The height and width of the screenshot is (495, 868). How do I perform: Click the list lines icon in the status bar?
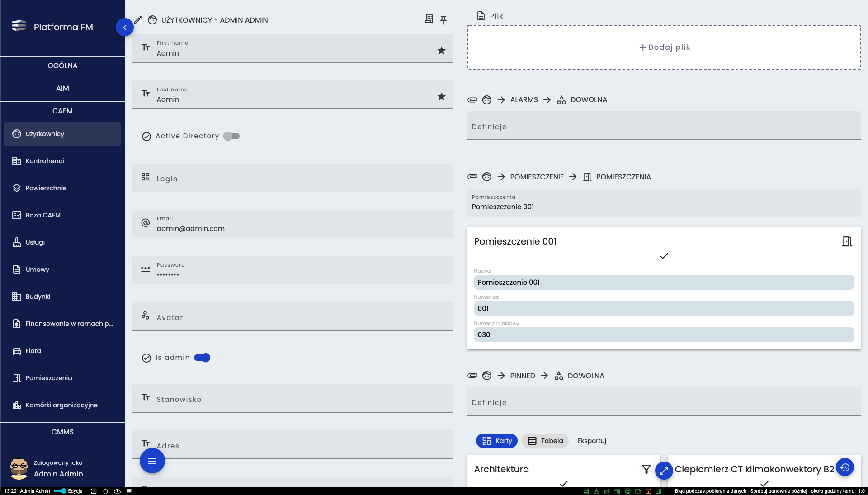tap(129, 491)
